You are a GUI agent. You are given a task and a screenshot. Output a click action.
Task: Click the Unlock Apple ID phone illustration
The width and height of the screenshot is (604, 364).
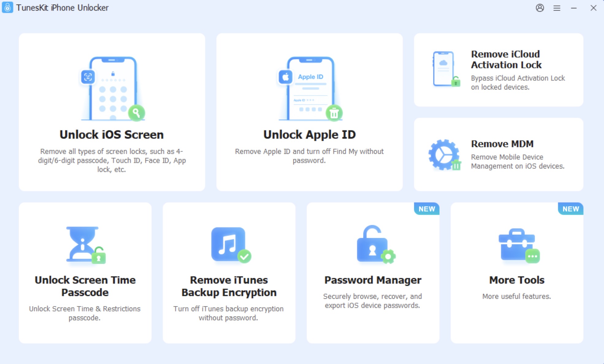click(x=310, y=89)
